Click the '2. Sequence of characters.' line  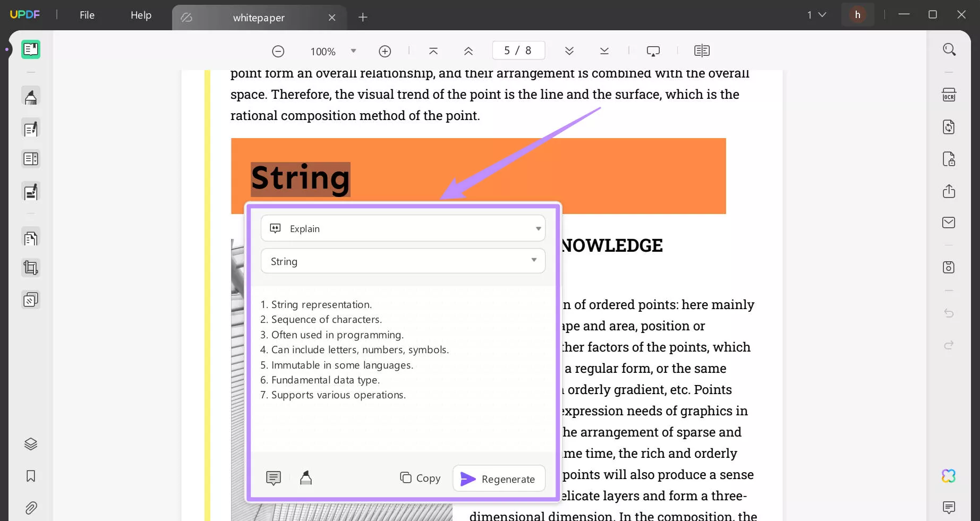[x=321, y=319]
